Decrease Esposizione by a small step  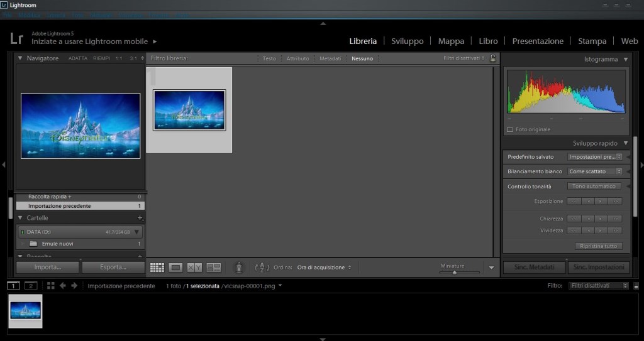click(588, 202)
